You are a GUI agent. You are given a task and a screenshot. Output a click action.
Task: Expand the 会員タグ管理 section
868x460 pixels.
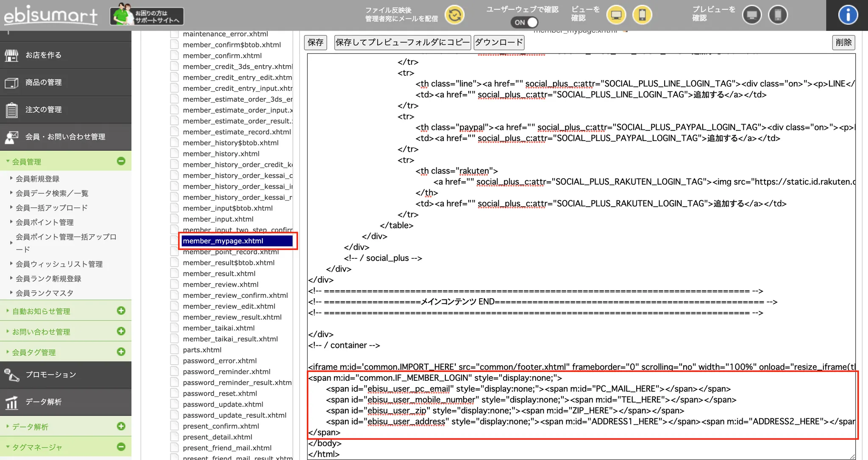(x=121, y=352)
